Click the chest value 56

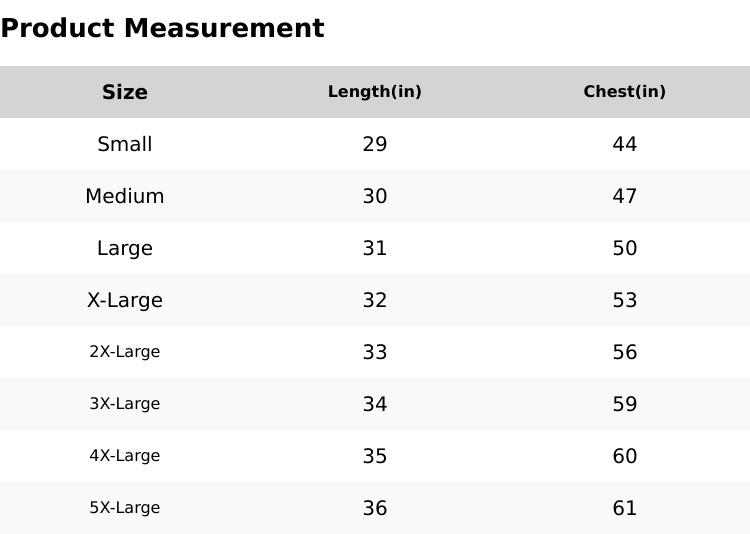[x=625, y=352]
